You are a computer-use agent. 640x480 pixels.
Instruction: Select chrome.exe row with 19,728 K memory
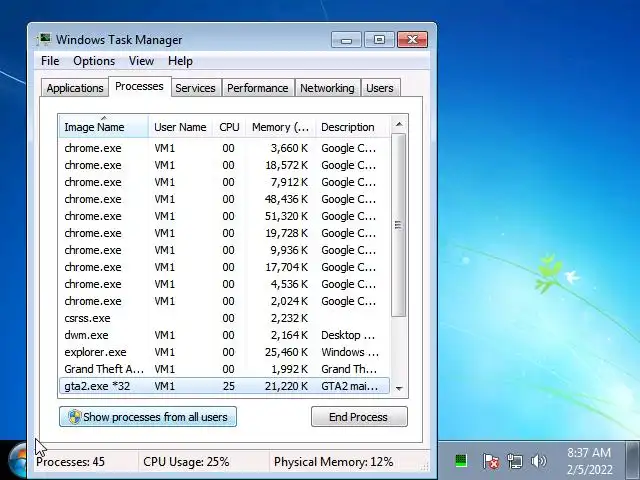click(x=224, y=233)
